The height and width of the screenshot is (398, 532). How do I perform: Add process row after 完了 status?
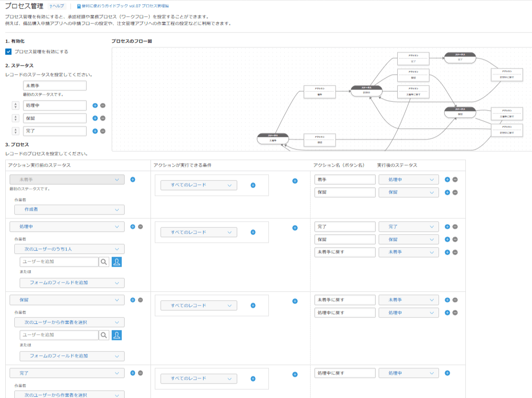point(133,373)
